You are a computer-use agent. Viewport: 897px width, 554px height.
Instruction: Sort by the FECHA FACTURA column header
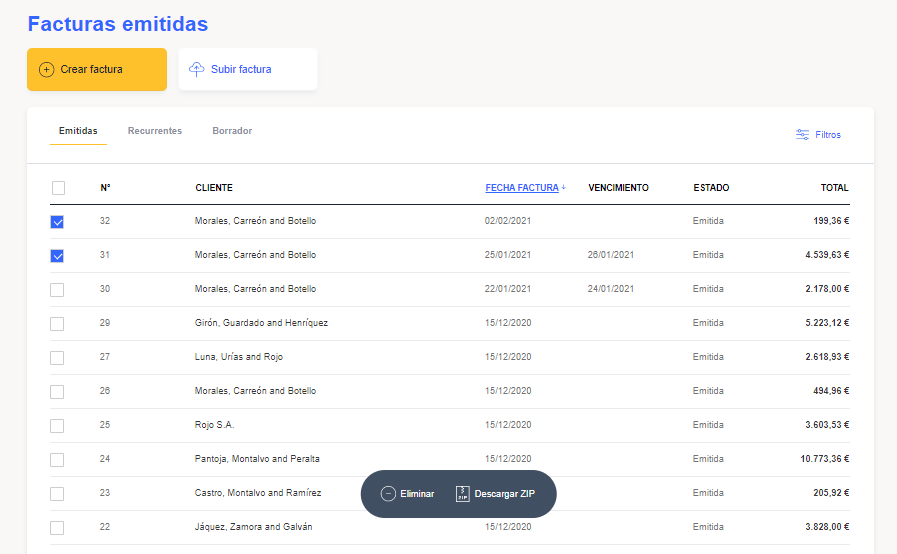click(522, 188)
